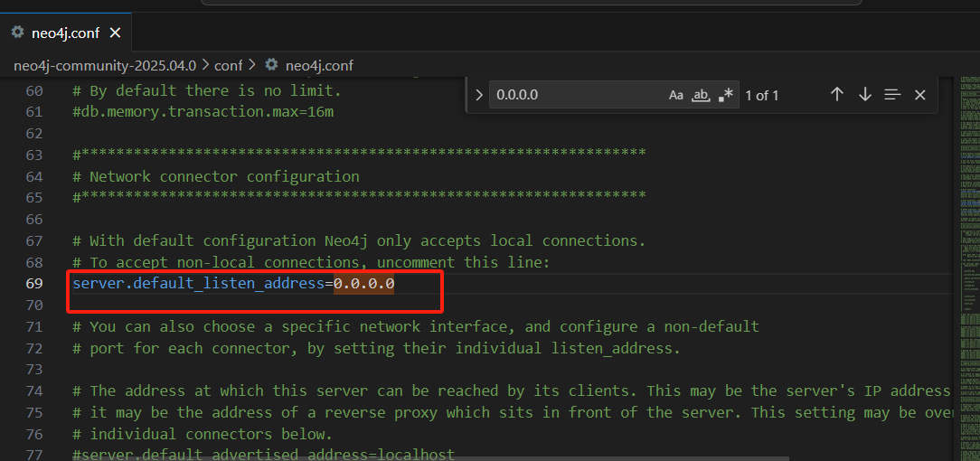Click gear icon in breadcrumb path
This screenshot has height=461, width=980.
pyautogui.click(x=271, y=64)
